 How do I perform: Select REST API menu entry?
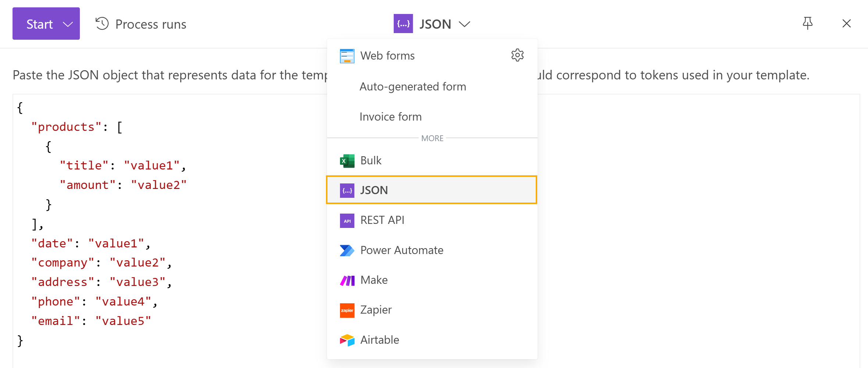click(432, 220)
